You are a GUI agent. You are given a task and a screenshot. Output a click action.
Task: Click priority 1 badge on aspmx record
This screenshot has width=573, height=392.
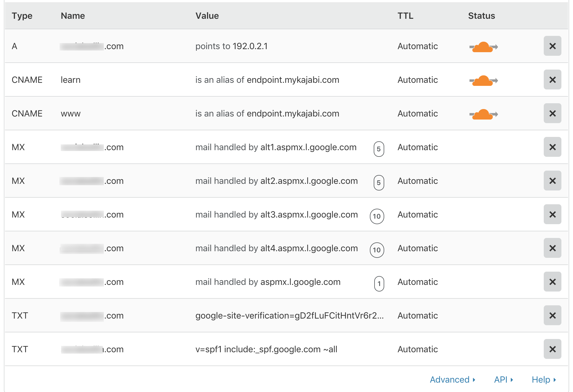[379, 284]
